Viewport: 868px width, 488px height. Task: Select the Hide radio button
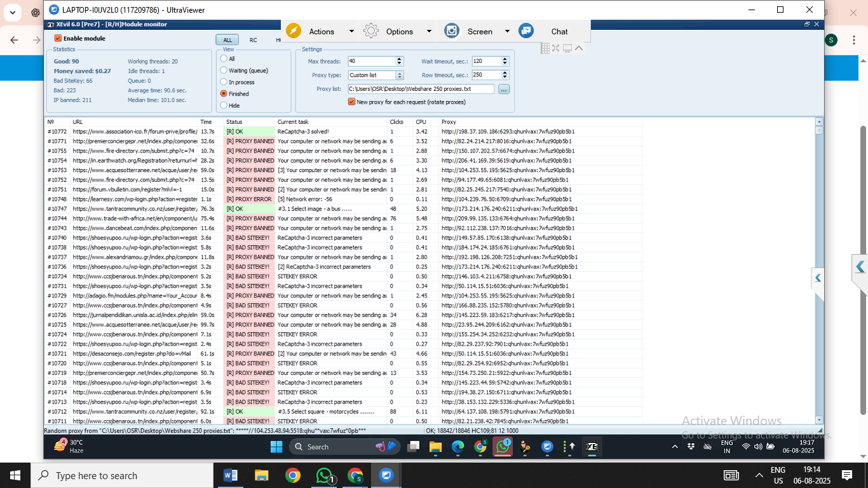pyautogui.click(x=224, y=105)
